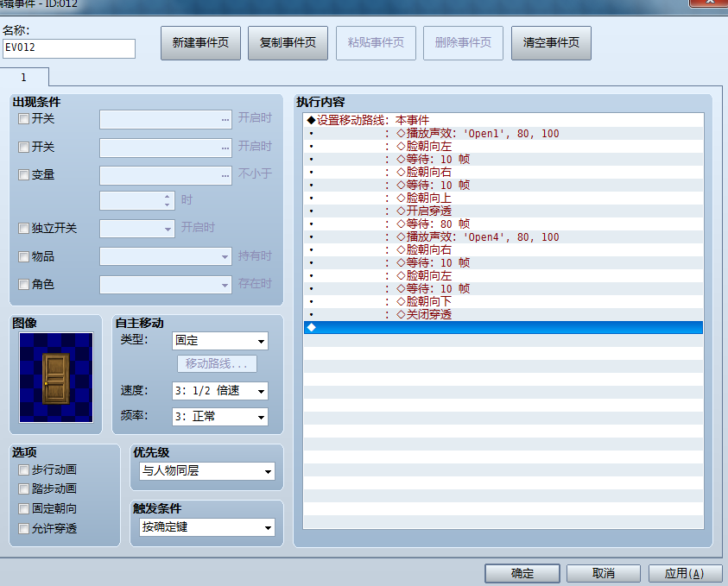The image size is (728, 586).
Task: Click the door image thumbnail
Action: click(x=56, y=378)
